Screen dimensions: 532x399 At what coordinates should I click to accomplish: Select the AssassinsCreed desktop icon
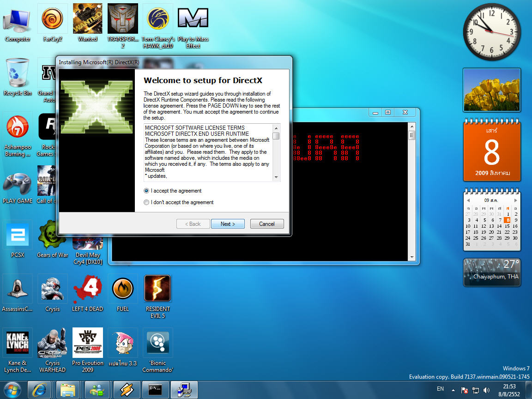coord(17,293)
